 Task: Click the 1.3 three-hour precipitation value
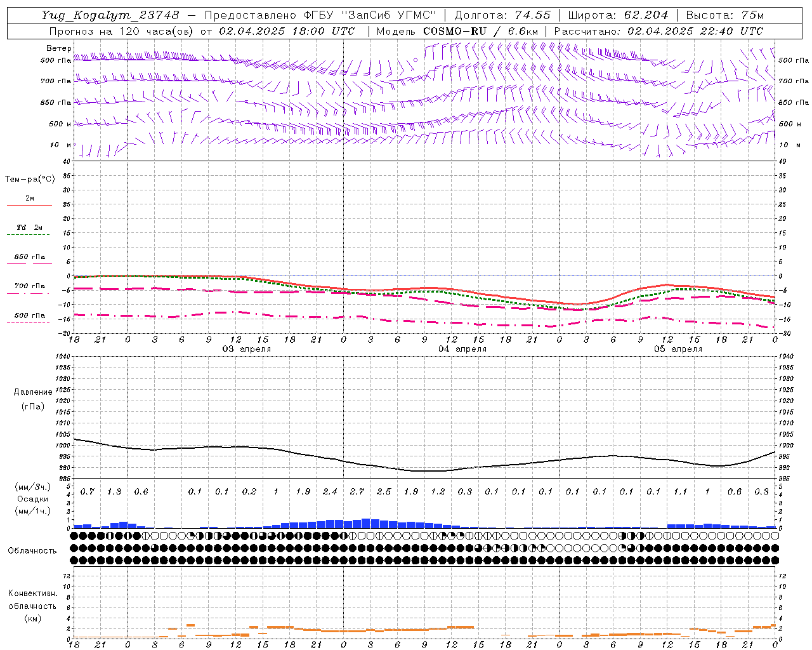pos(114,492)
